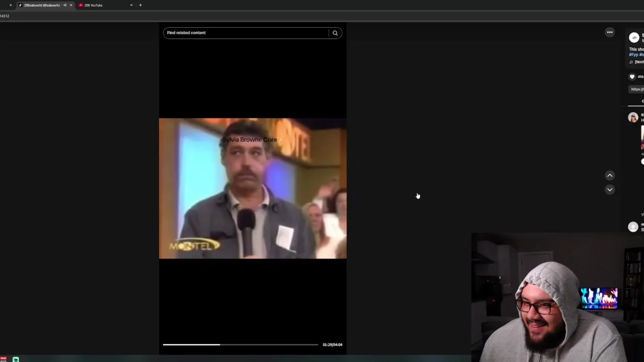Open a new browser tab
Viewport: 644px width, 362px height.
pos(140,5)
